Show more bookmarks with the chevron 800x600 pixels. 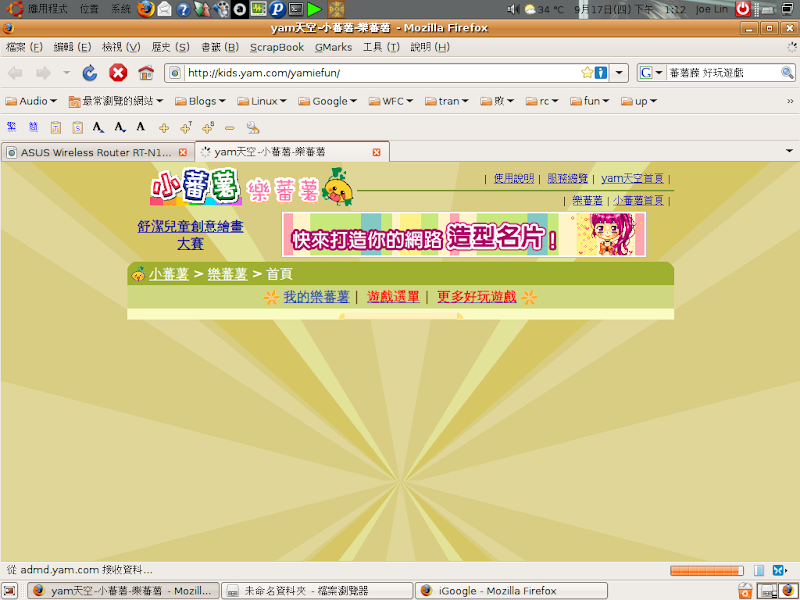[x=790, y=101]
